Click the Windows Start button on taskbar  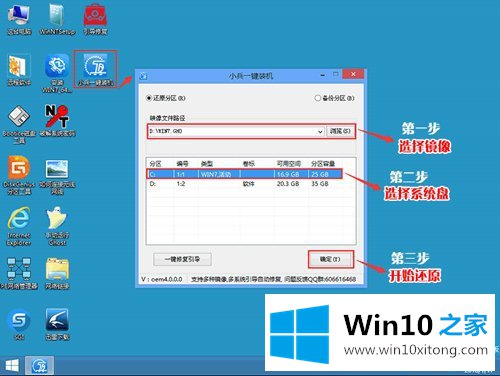pyautogui.click(x=12, y=366)
